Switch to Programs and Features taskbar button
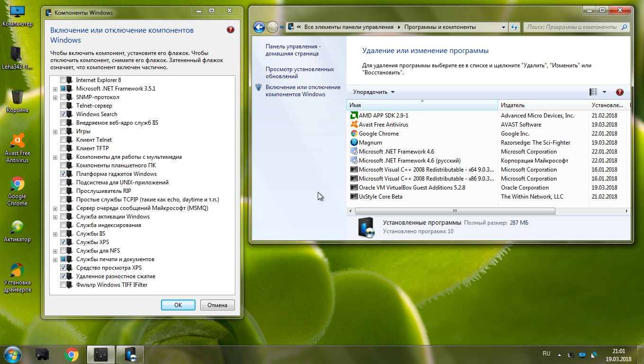Screen dimensions: 644x364 pos(130,355)
